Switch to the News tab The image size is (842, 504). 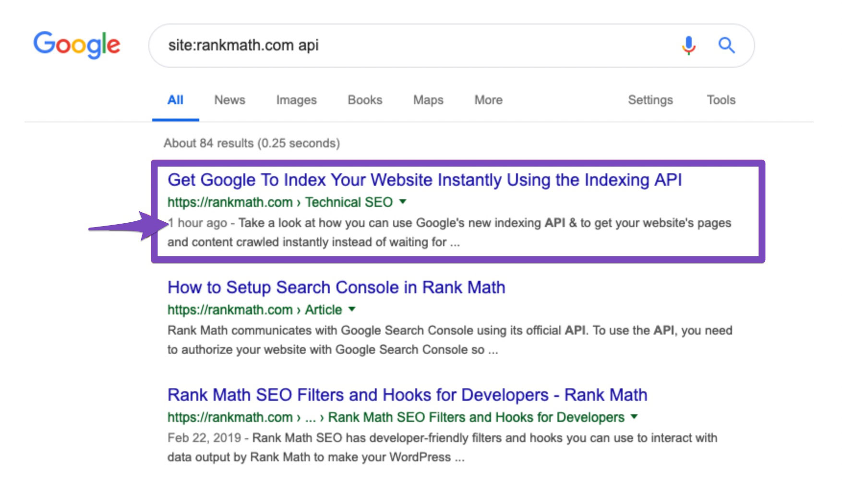(x=229, y=100)
